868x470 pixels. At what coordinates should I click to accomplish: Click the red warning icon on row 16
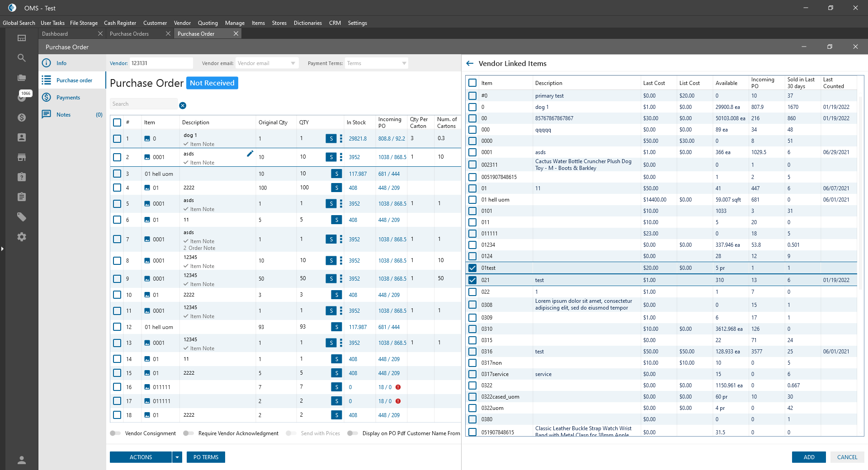pyautogui.click(x=398, y=387)
